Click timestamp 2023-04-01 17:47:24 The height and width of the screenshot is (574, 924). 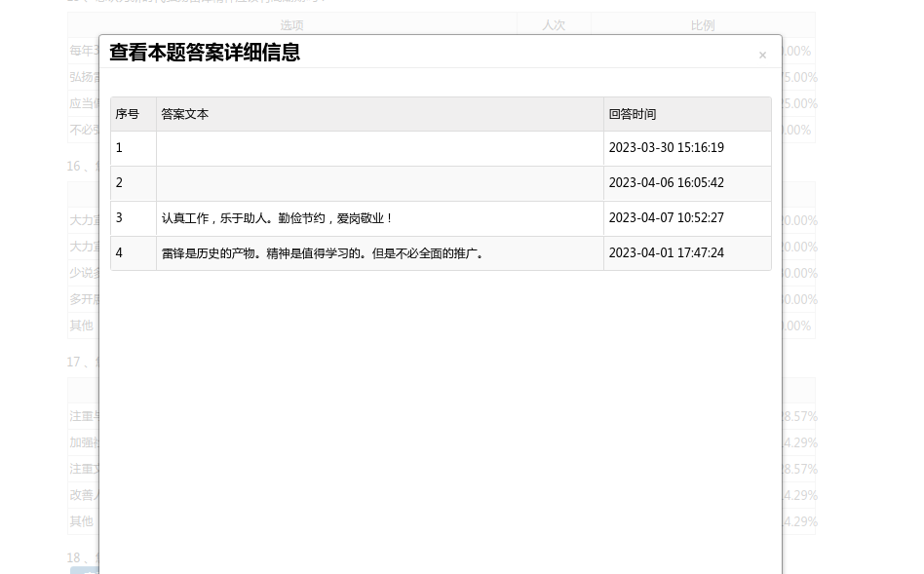[667, 253]
